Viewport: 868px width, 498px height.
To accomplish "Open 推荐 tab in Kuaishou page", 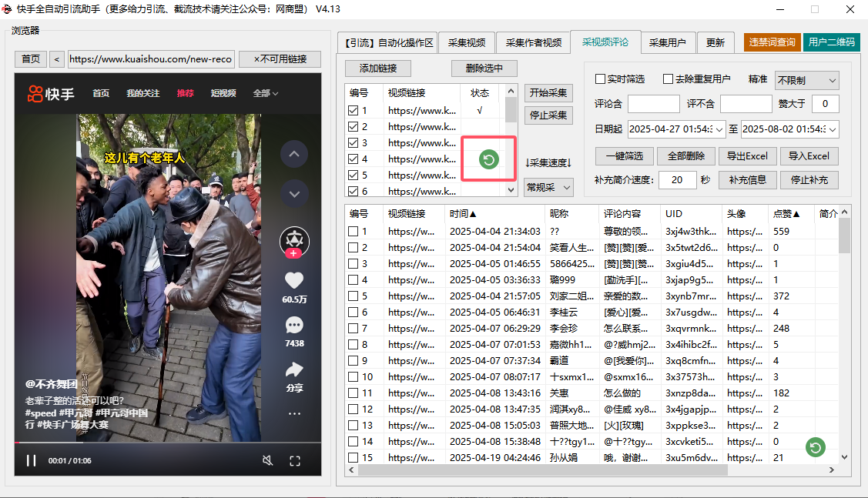I will [x=186, y=93].
